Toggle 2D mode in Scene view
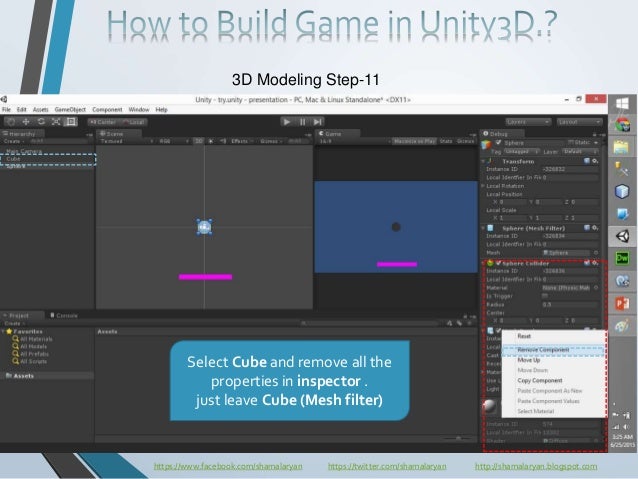Screen dimensions: 638x479 click(199, 141)
